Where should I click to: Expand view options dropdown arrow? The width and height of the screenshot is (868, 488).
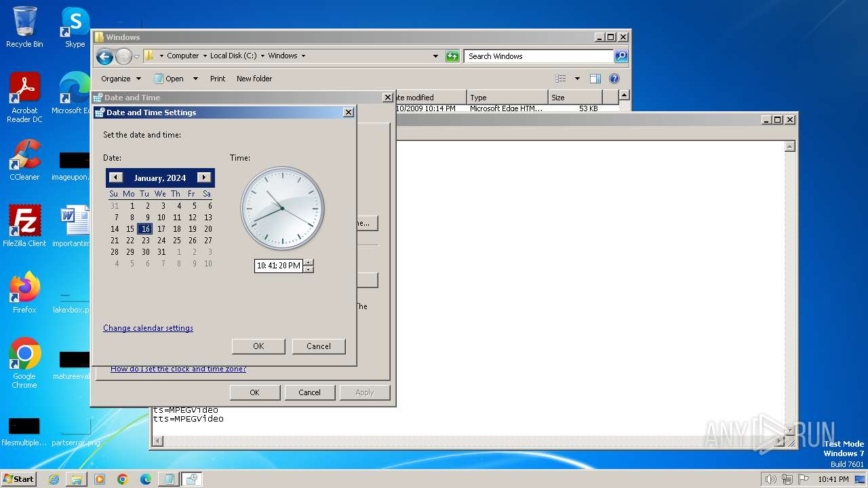point(577,79)
